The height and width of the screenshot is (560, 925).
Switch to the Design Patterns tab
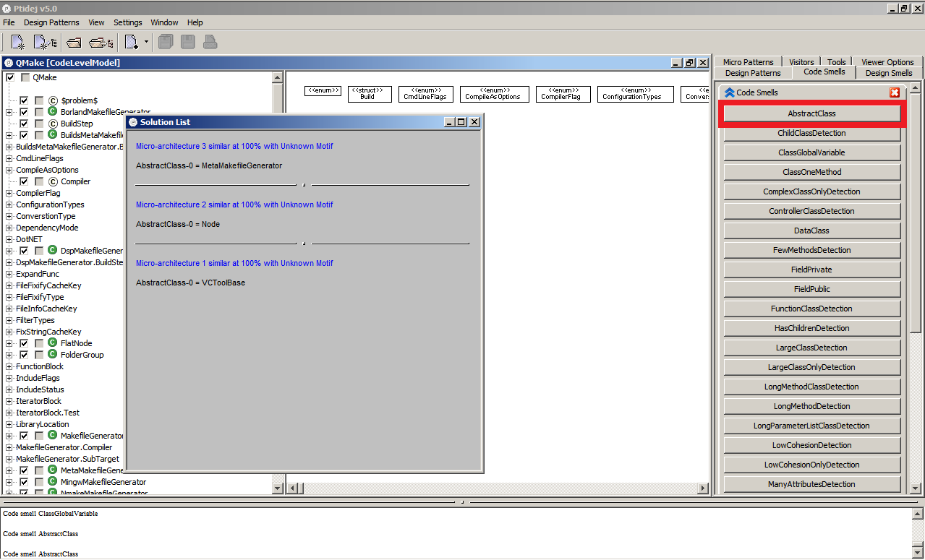coord(752,72)
